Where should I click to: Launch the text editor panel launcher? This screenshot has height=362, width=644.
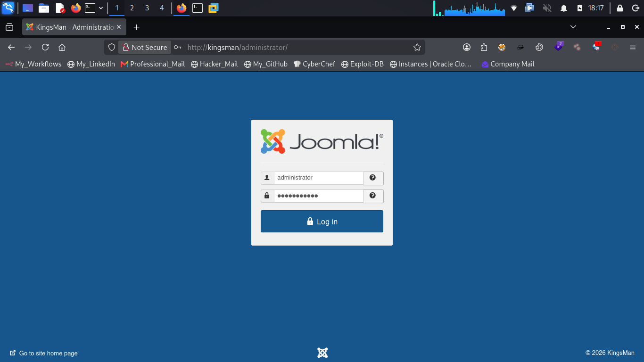(x=60, y=8)
